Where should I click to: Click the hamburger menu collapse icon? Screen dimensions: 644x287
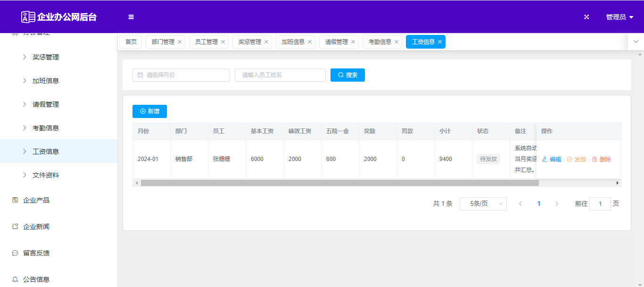click(x=131, y=17)
